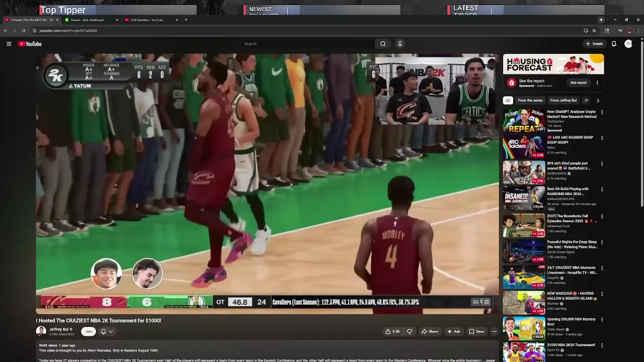Like the video with thumbs up
644x362 pixels.
[x=392, y=331]
